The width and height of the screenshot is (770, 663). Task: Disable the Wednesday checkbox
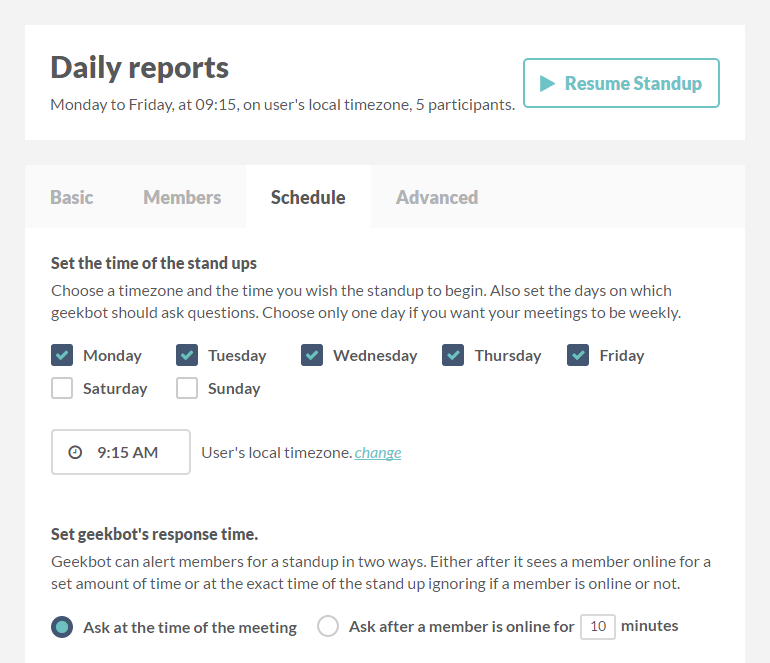pos(312,355)
